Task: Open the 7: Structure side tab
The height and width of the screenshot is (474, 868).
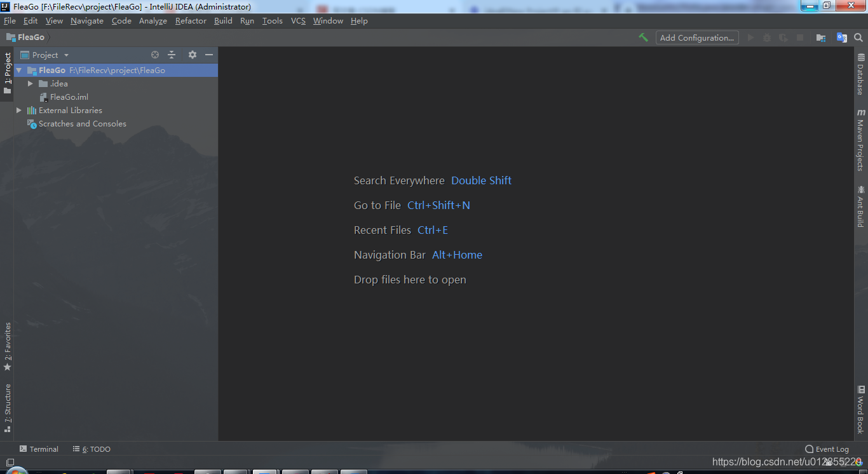Action: 8,408
